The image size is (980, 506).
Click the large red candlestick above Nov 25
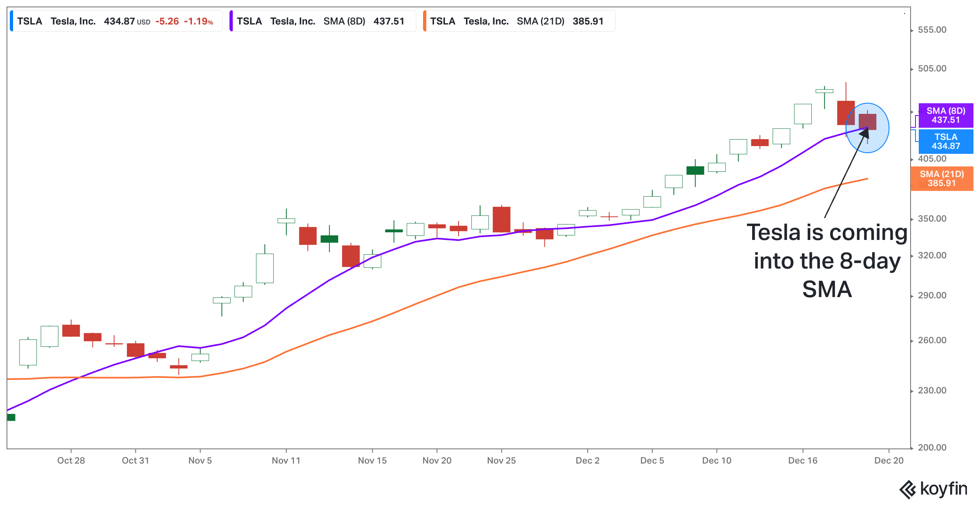click(x=501, y=220)
